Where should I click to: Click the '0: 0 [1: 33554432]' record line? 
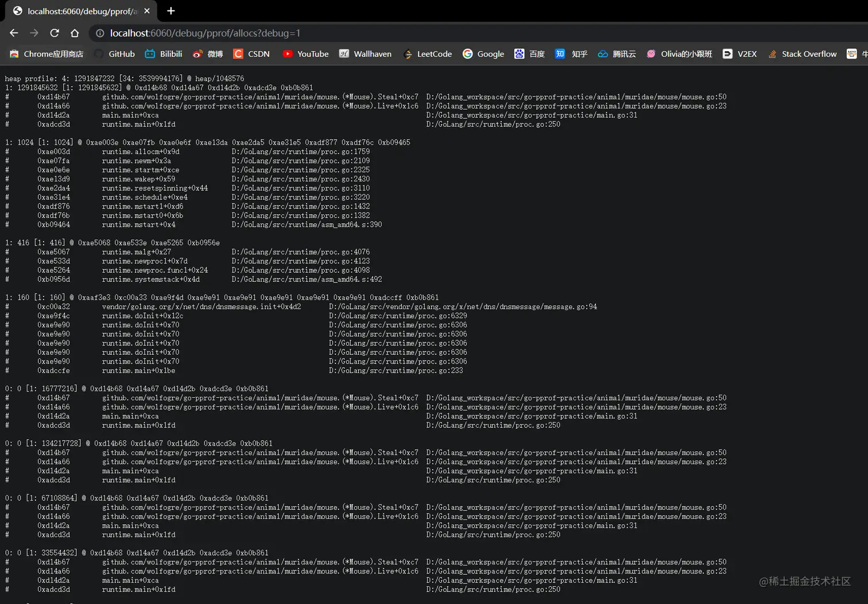click(x=137, y=553)
